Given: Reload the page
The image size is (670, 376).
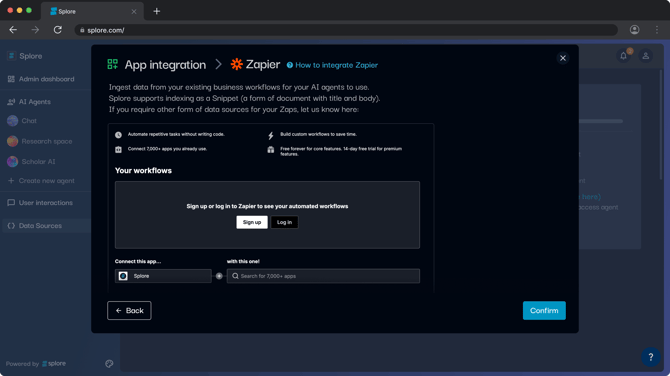Looking at the screenshot, I should click(x=58, y=30).
